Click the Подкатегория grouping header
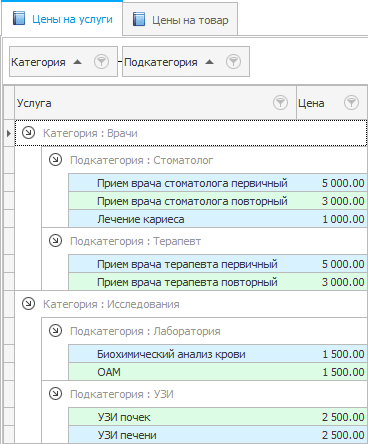 click(186, 62)
